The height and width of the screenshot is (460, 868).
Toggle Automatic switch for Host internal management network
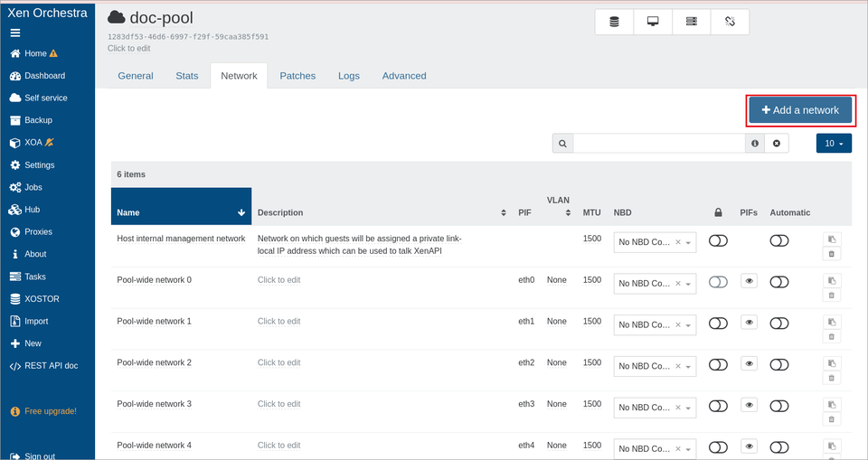[x=778, y=240]
